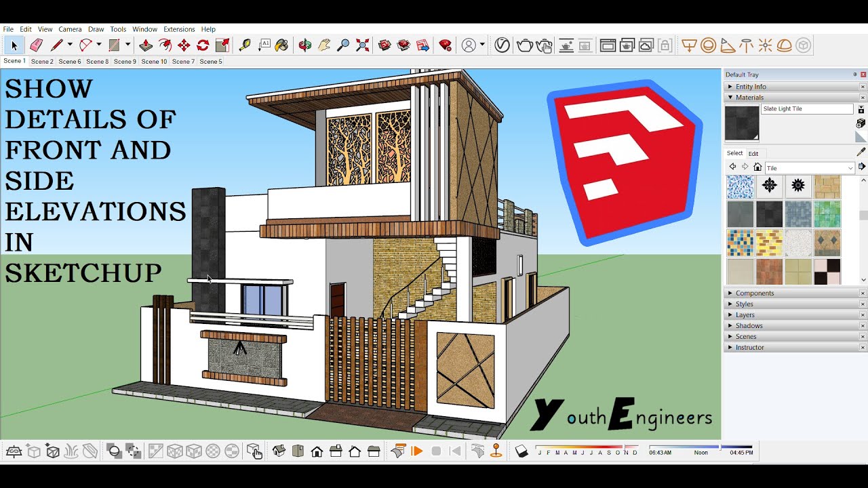Select the Text label tool
The image size is (868, 488).
[x=264, y=45]
